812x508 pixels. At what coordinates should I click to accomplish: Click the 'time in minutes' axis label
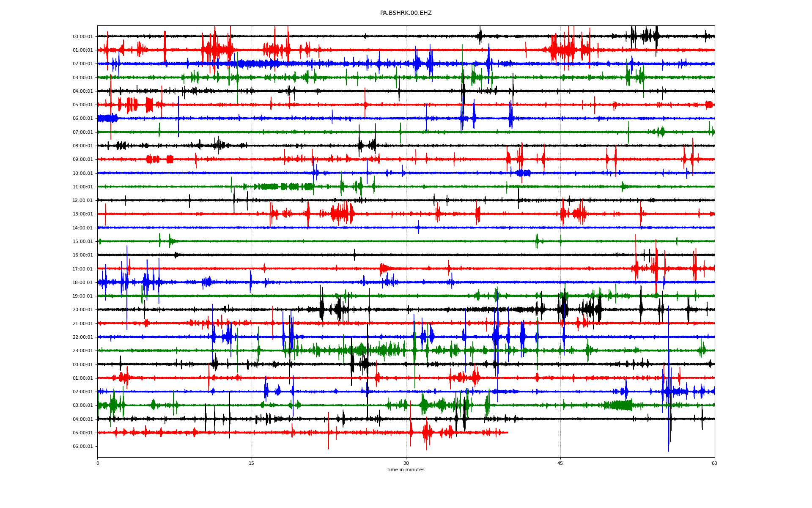click(406, 470)
